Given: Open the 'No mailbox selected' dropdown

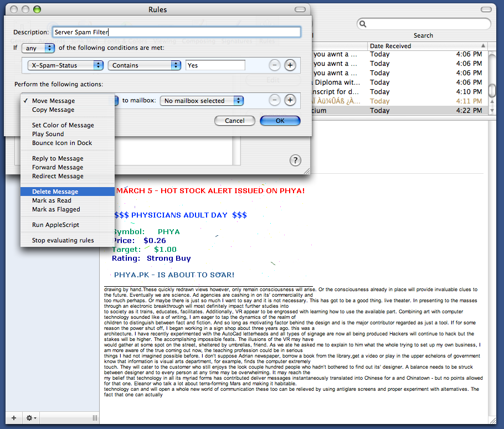Looking at the screenshot, I should tap(202, 101).
